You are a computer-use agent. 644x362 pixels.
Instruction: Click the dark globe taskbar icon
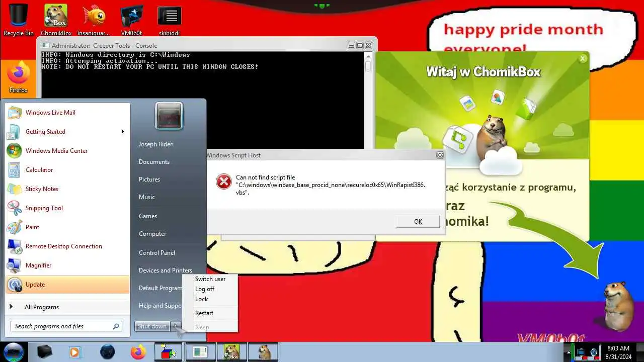click(107, 352)
